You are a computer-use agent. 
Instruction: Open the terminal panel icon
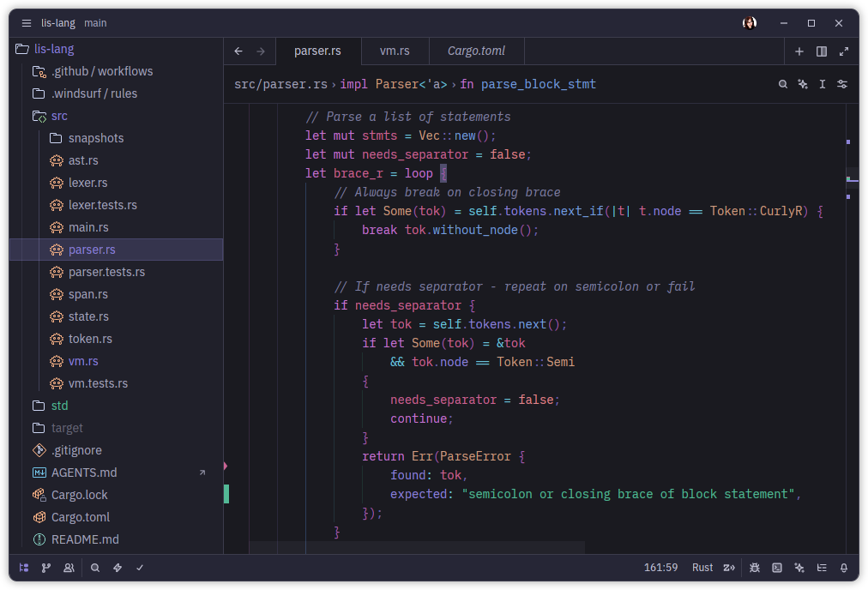(777, 568)
